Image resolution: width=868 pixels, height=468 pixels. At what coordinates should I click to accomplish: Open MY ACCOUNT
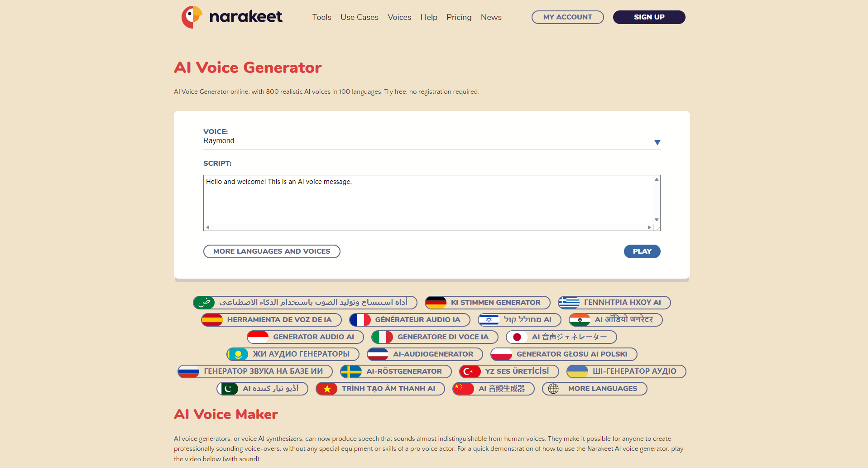[x=567, y=17]
